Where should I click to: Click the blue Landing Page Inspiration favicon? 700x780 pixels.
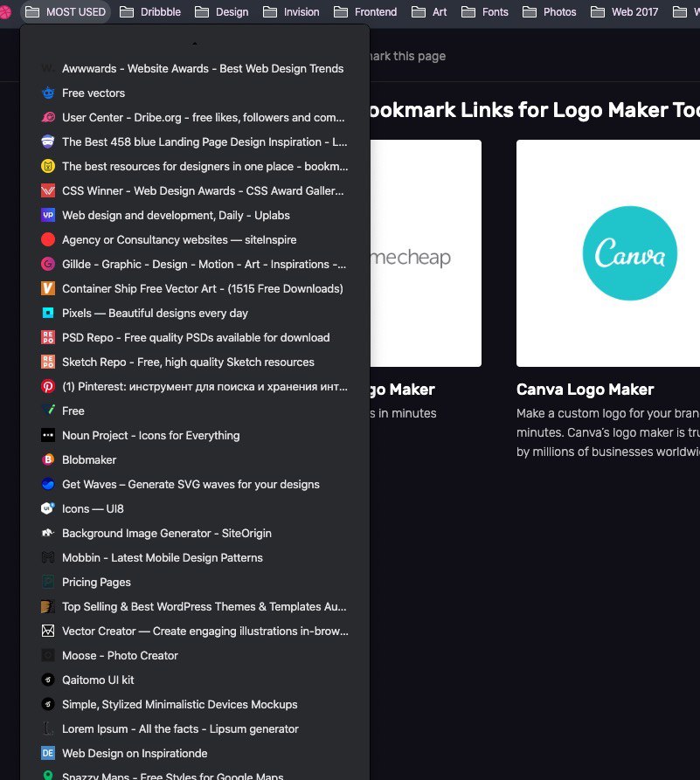[x=48, y=142]
